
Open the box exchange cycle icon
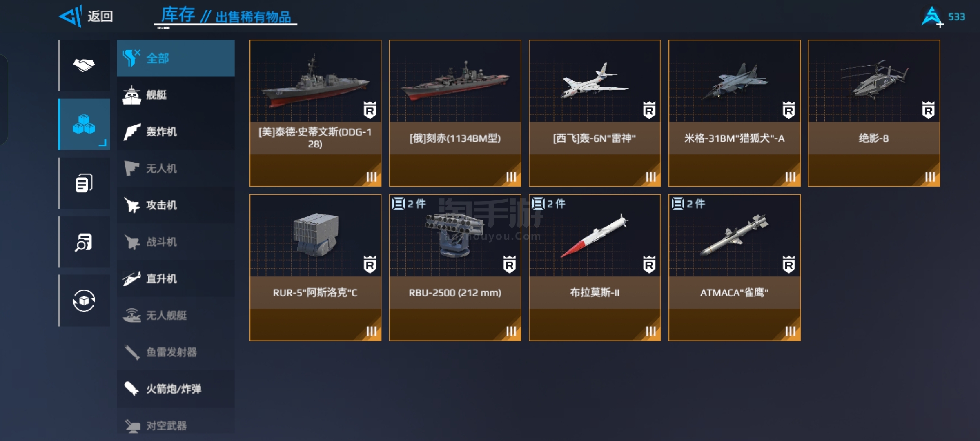84,301
